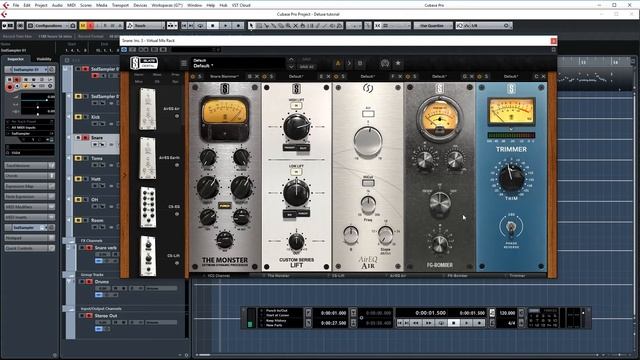
Task: Open the Touch automation mode dropdown
Action: point(145,25)
